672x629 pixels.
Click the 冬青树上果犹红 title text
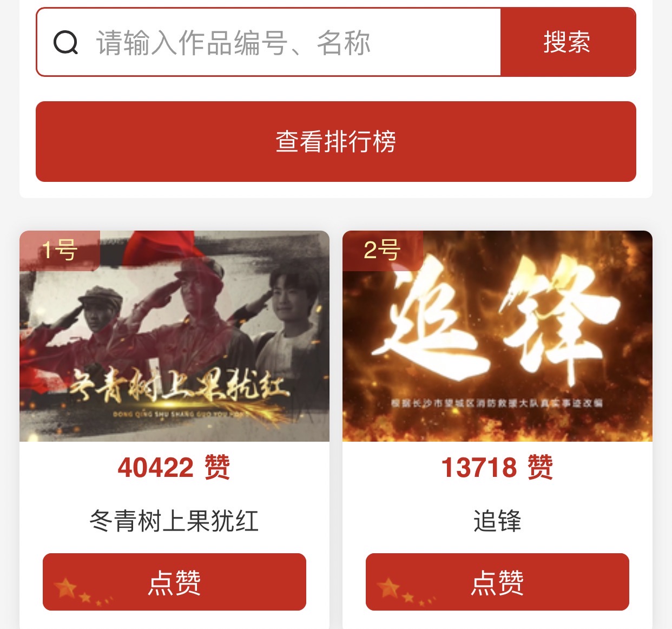(174, 521)
